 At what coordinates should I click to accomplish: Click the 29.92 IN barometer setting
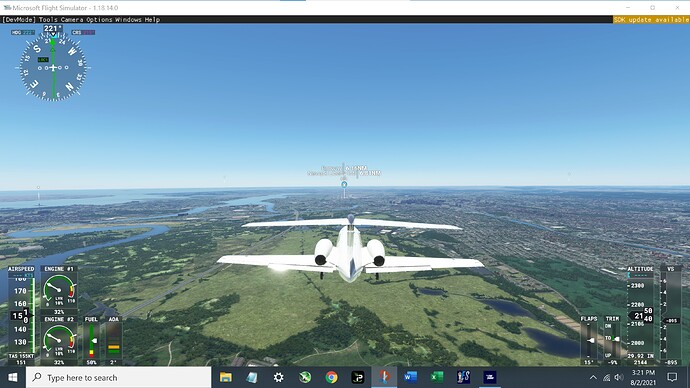pyautogui.click(x=640, y=356)
